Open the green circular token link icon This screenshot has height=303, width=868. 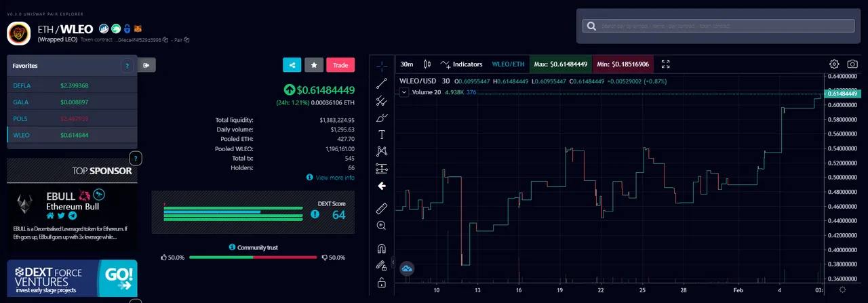(x=115, y=28)
